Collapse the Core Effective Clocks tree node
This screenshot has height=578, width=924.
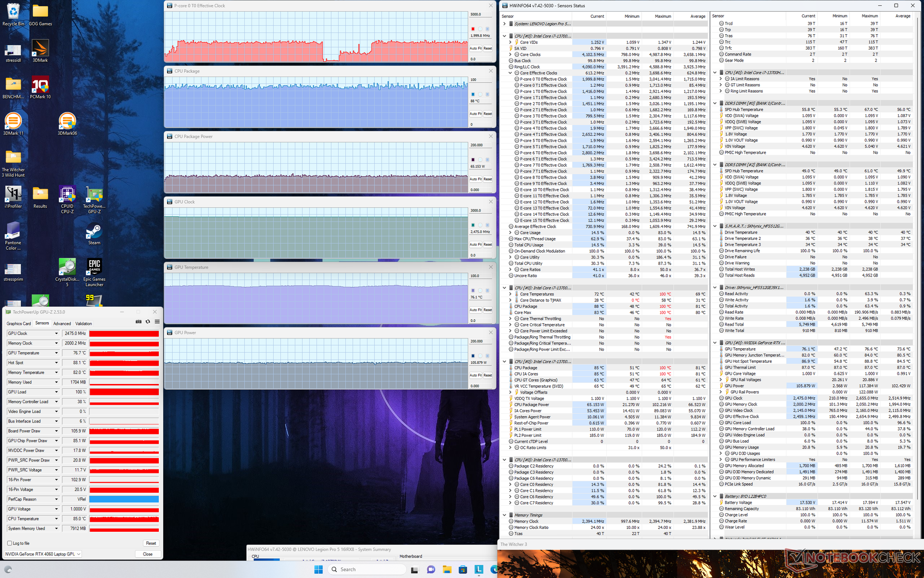tap(511, 73)
